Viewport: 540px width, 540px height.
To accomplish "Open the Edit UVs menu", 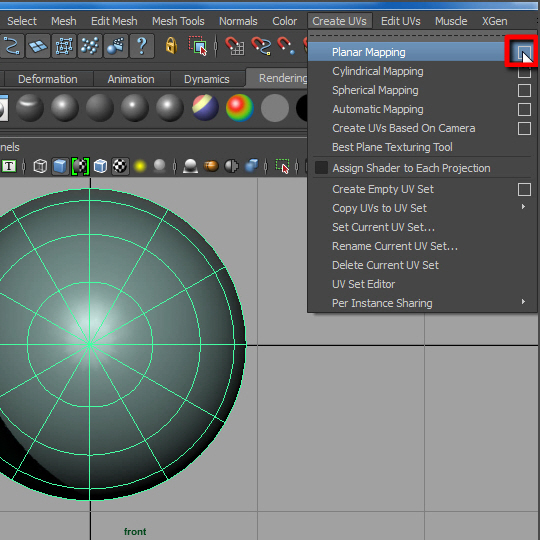I will point(401,21).
